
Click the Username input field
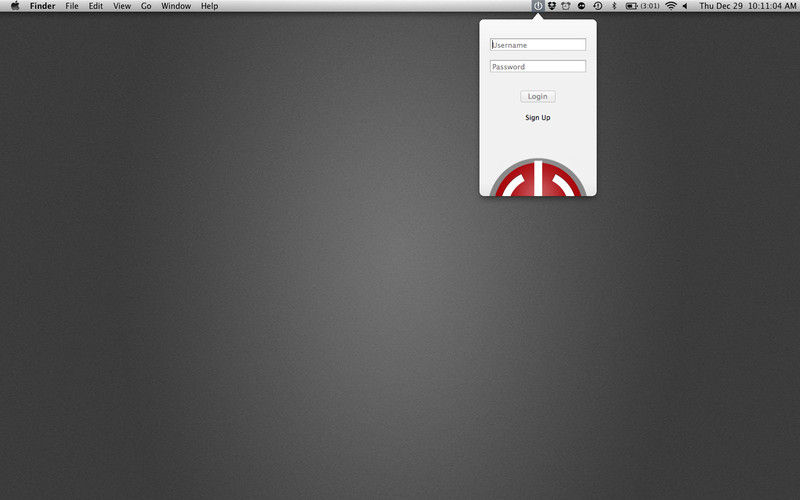(x=538, y=45)
